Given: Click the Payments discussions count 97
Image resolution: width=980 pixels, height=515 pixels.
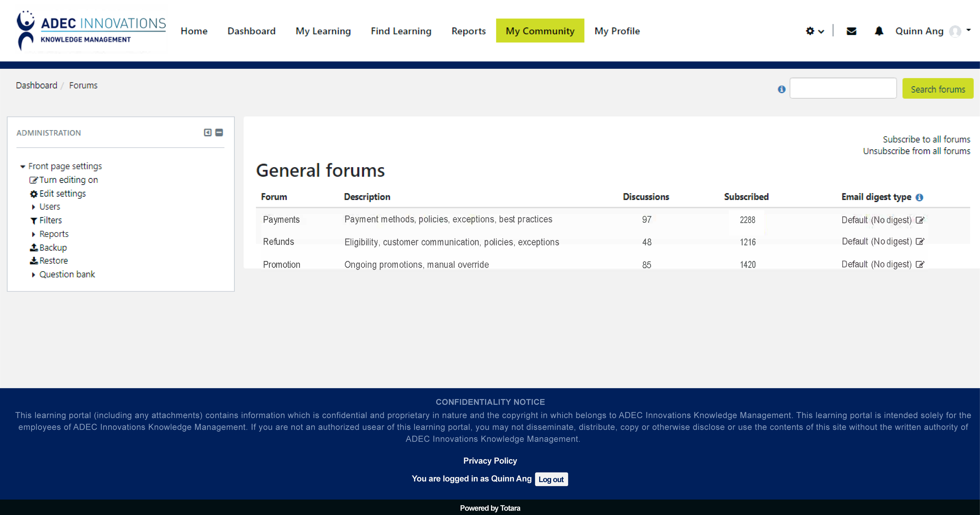Looking at the screenshot, I should tap(647, 220).
